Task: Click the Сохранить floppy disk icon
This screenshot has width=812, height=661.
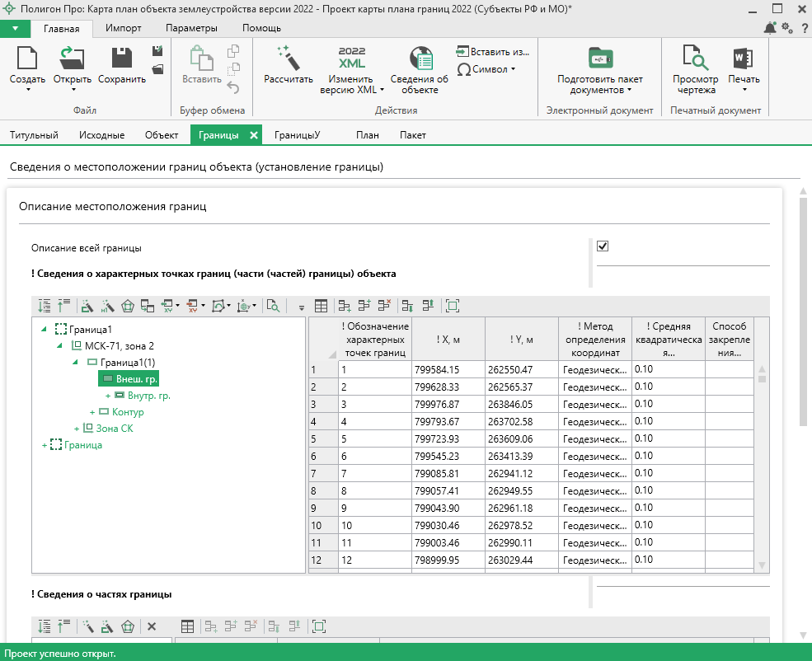Action: 122,59
